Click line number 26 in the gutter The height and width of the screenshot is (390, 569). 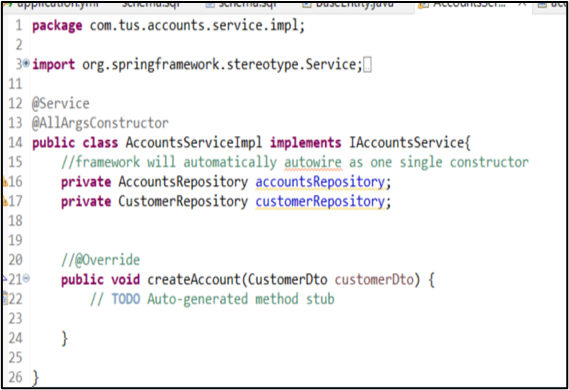(15, 377)
